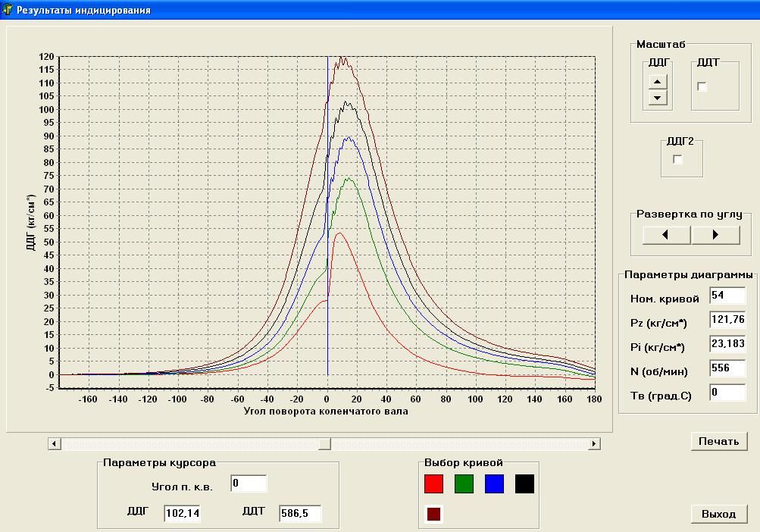This screenshot has width=760, height=532.
Task: Click the horizontal scrollbar left arrow
Action: 55,444
